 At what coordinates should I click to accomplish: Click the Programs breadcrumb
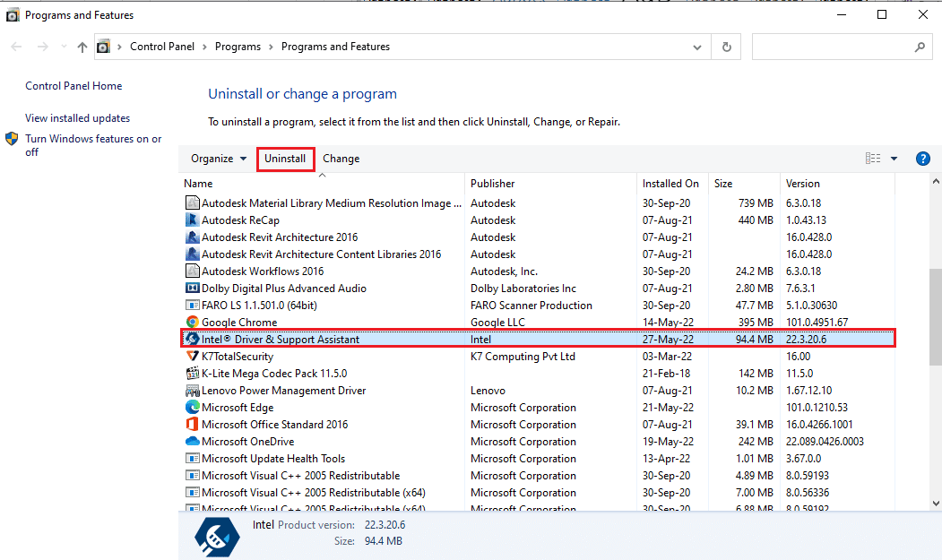[x=238, y=47]
